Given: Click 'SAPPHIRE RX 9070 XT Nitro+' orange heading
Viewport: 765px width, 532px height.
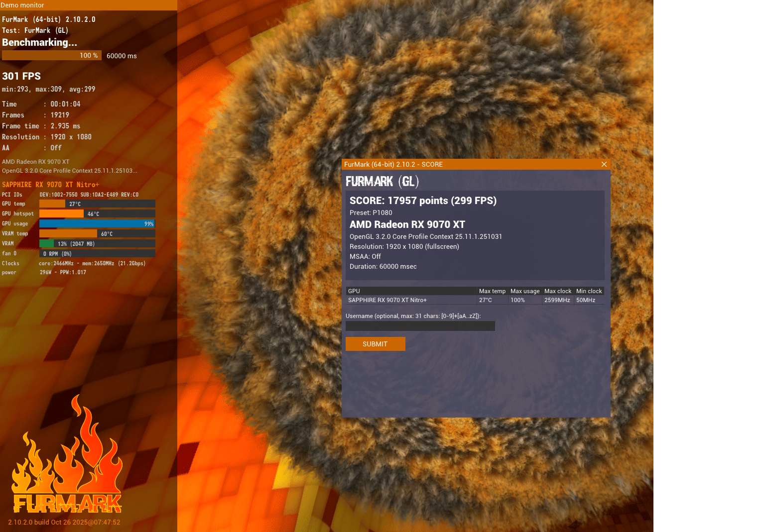Looking at the screenshot, I should click(x=50, y=185).
